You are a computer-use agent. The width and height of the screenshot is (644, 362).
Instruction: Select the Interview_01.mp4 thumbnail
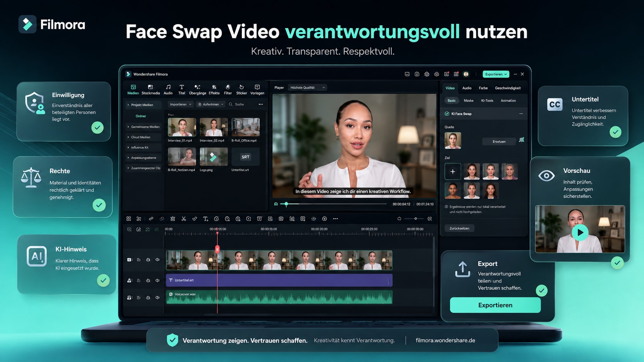click(182, 127)
